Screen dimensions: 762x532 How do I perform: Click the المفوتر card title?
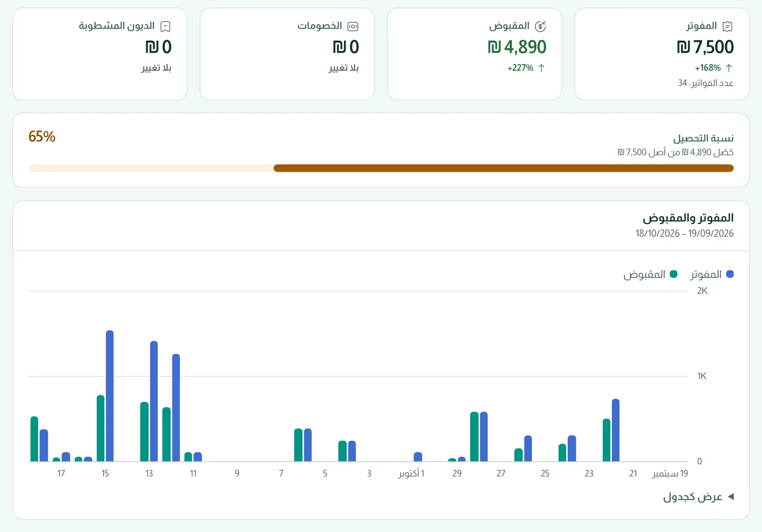click(x=702, y=26)
